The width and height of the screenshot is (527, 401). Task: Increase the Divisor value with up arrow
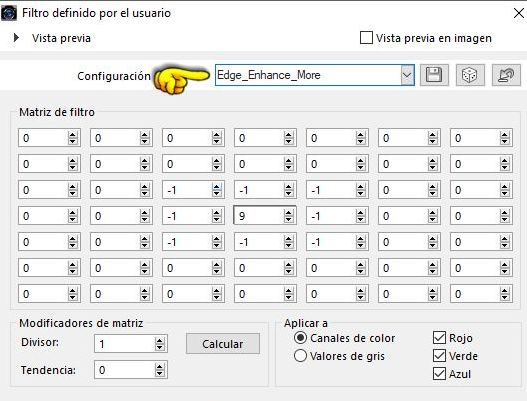coord(159,340)
